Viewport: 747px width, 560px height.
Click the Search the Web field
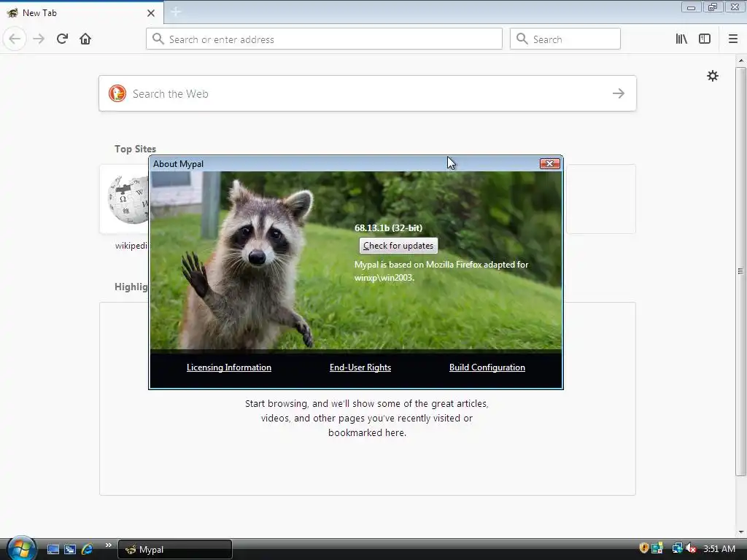tap(368, 93)
